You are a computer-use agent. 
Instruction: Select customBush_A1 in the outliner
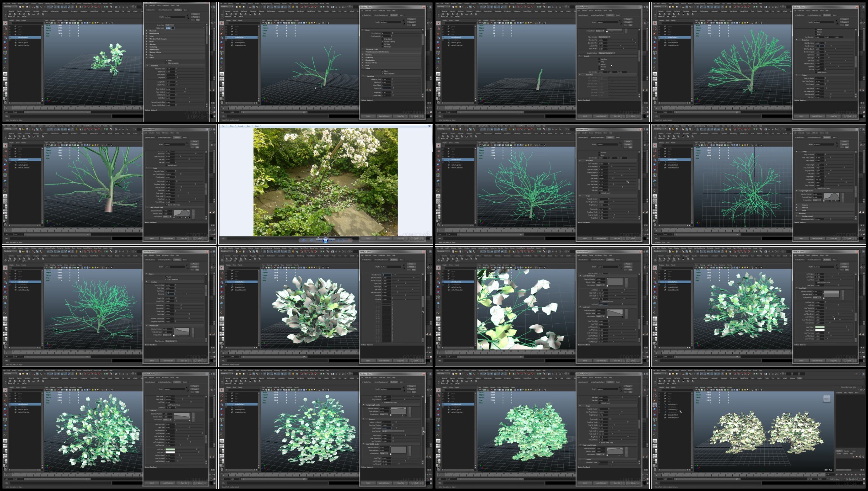coord(673,409)
